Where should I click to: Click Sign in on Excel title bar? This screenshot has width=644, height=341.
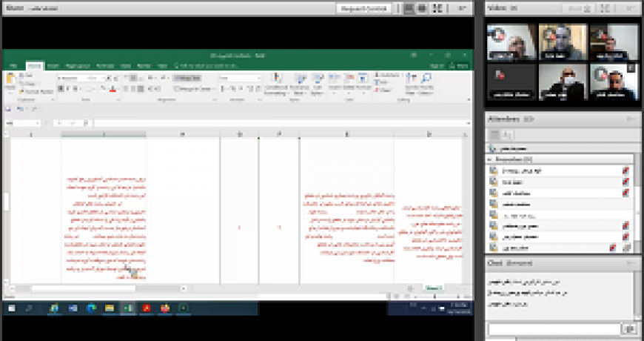tap(437, 66)
